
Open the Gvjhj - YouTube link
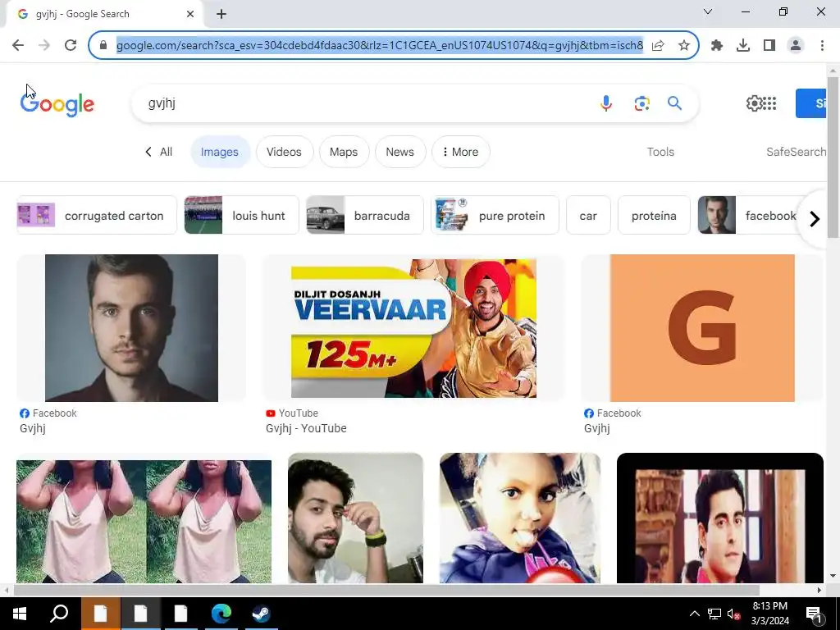(306, 428)
